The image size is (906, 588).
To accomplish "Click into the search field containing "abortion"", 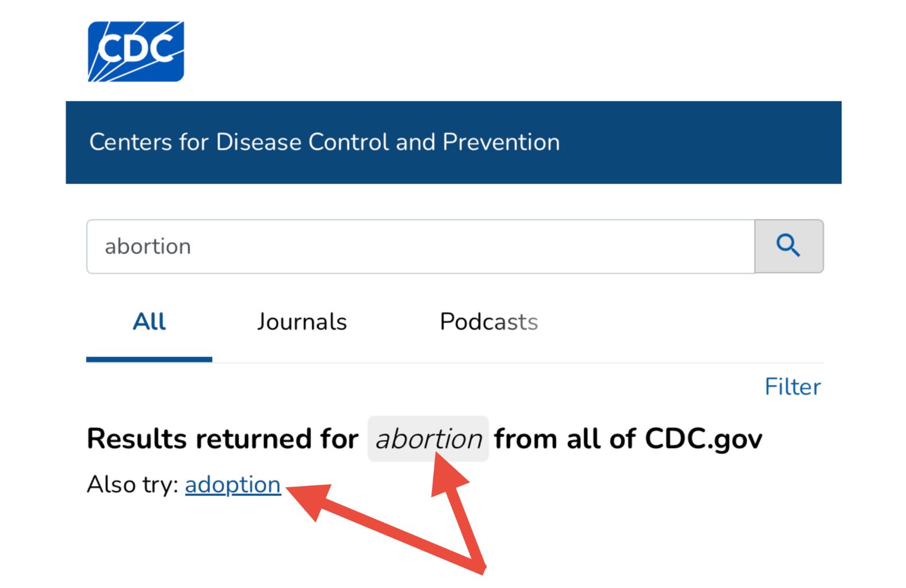I will pos(420,246).
